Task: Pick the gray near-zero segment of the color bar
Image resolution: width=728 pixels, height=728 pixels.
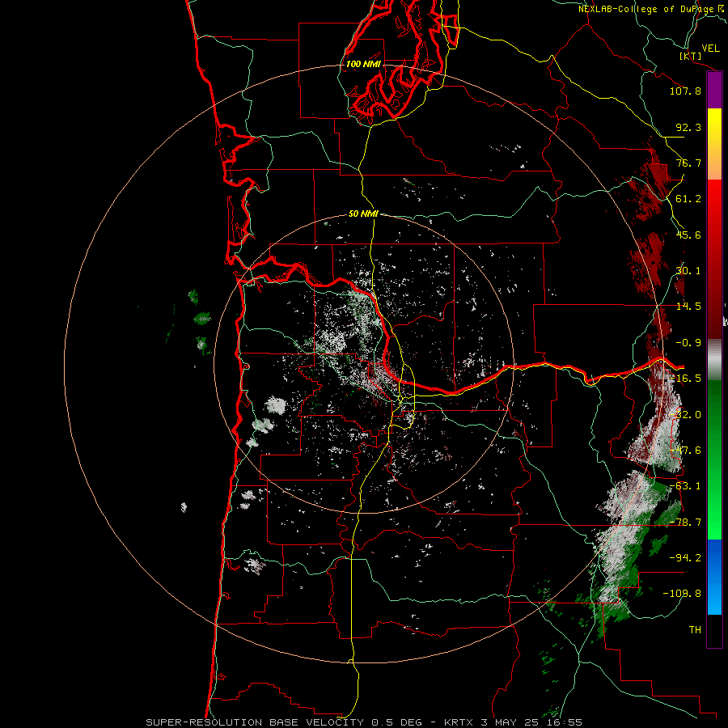Action: coord(714,360)
